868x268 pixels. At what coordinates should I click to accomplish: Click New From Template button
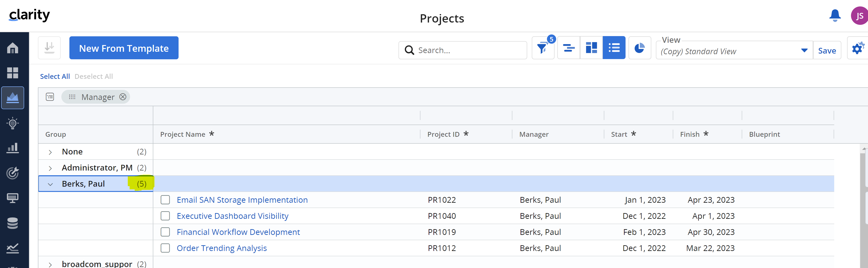pyautogui.click(x=124, y=48)
